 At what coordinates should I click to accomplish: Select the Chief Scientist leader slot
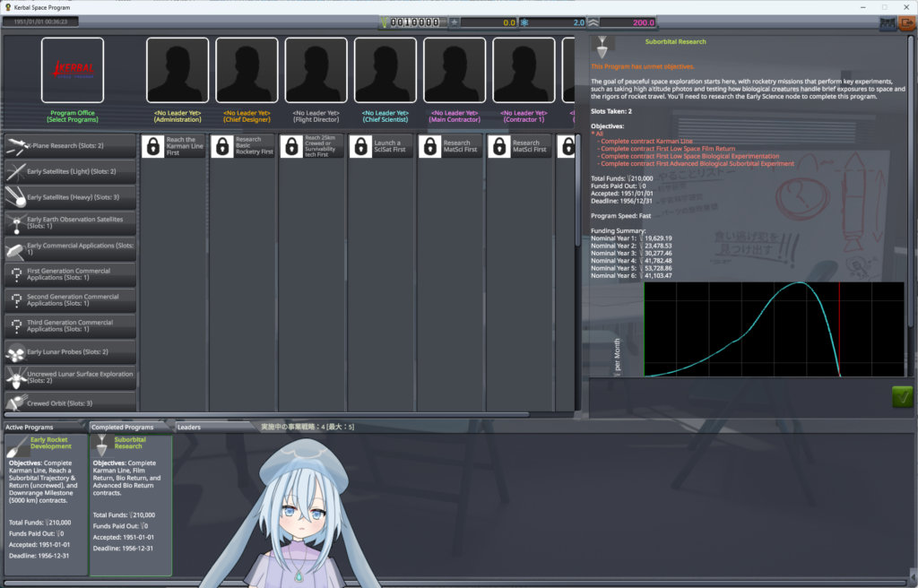(385, 70)
